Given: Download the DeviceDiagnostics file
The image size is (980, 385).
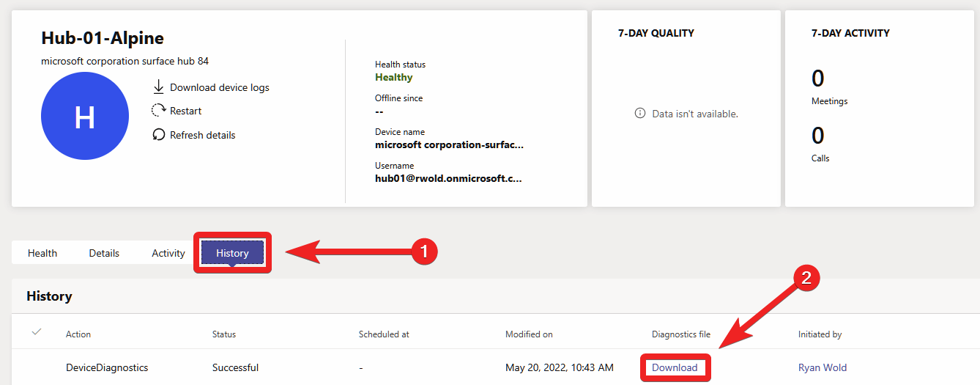Looking at the screenshot, I should click(x=675, y=367).
